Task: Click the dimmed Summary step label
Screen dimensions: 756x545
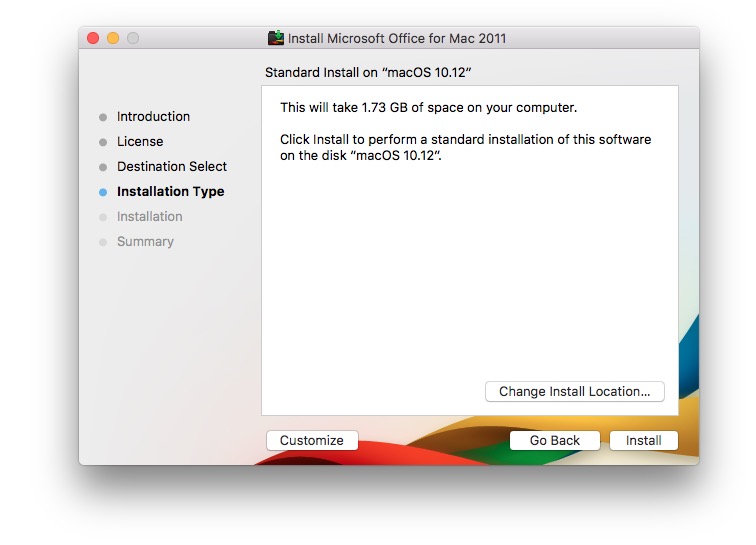Action: pyautogui.click(x=145, y=241)
